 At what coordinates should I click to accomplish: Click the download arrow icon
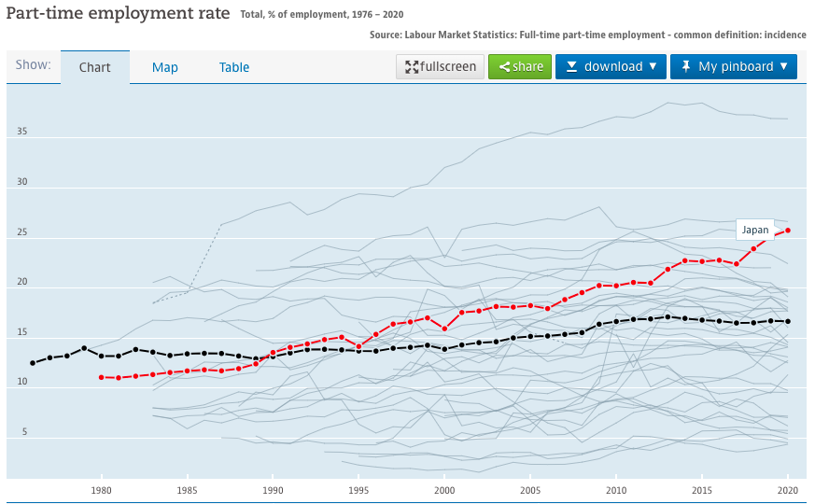571,66
